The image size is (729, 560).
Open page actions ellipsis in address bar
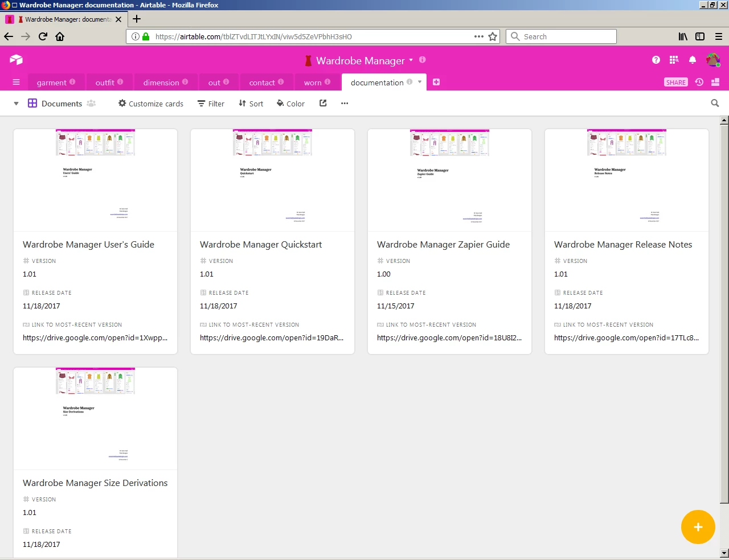(x=479, y=36)
